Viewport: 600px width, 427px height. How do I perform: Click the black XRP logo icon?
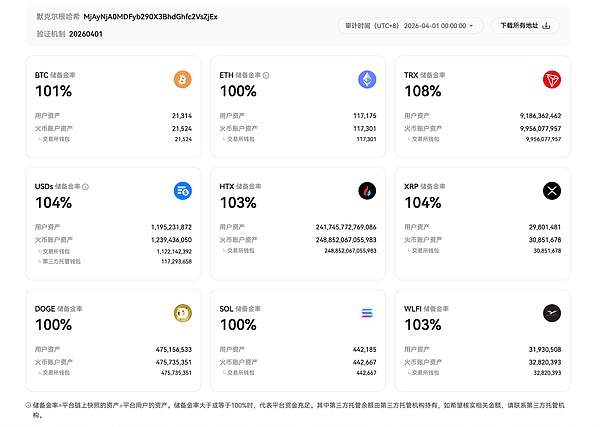click(552, 191)
